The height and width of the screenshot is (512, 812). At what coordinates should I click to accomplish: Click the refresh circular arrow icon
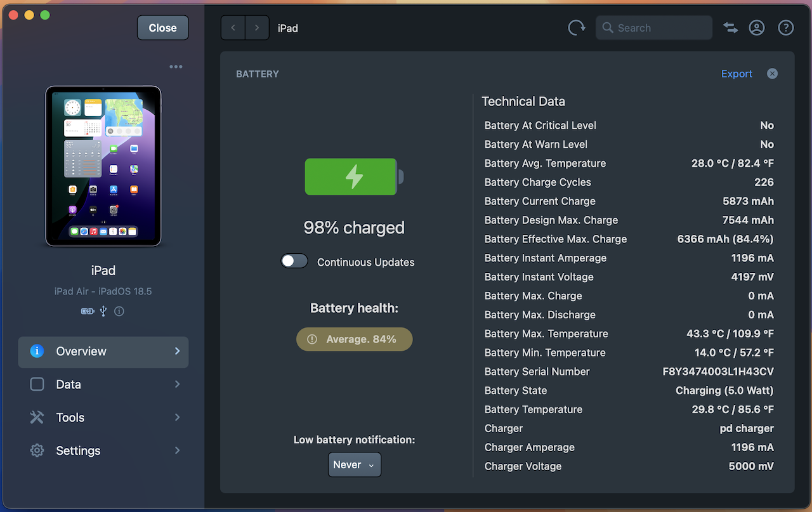point(576,28)
